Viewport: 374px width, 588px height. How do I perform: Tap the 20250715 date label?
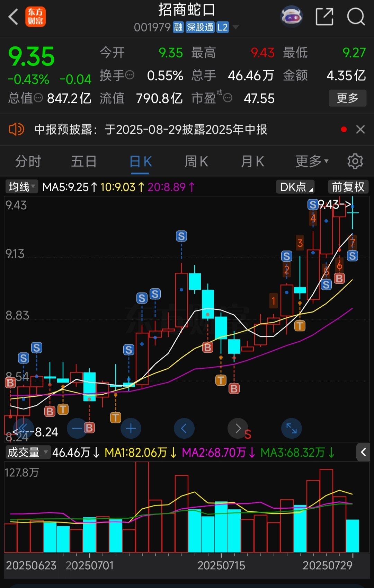coord(221,565)
